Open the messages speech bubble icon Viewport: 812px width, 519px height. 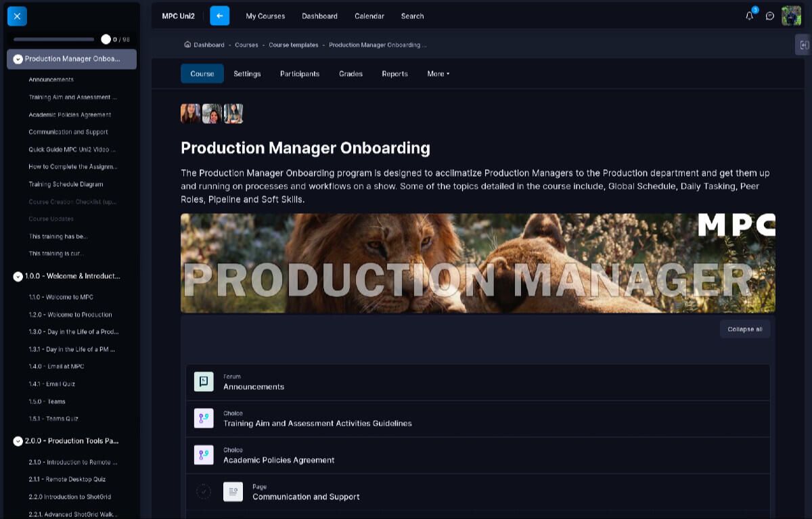(x=770, y=16)
